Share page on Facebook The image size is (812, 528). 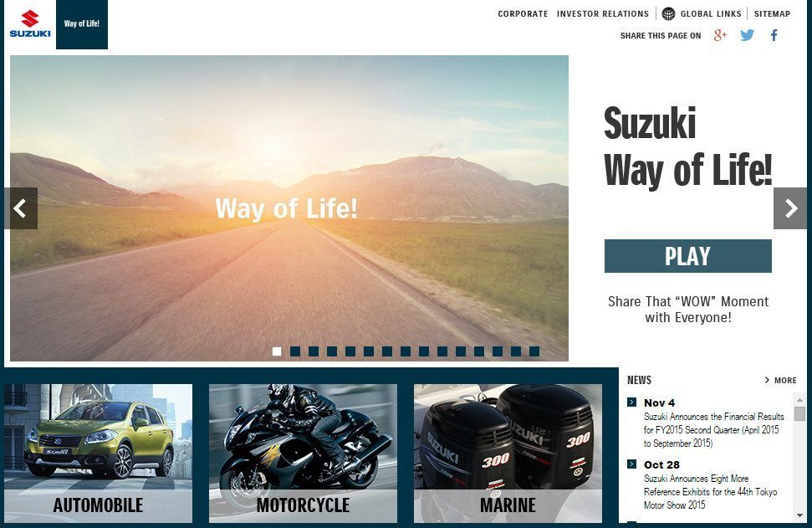(774, 35)
